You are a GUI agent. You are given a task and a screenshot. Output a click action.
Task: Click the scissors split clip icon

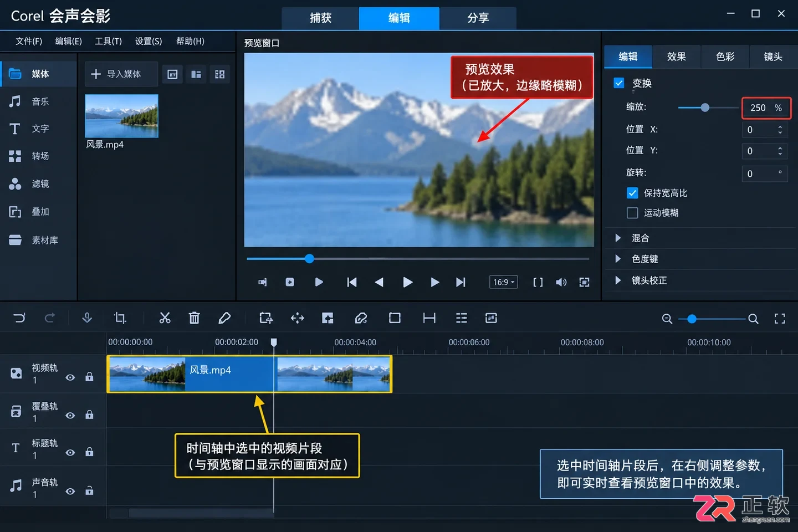point(165,318)
